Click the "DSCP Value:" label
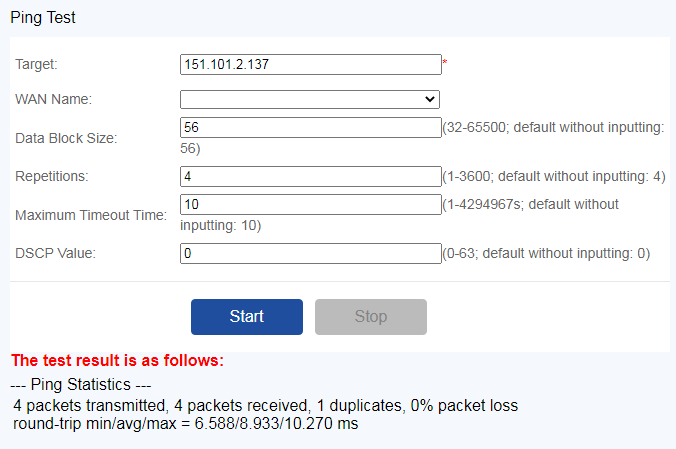The height and width of the screenshot is (449, 676). click(x=55, y=253)
